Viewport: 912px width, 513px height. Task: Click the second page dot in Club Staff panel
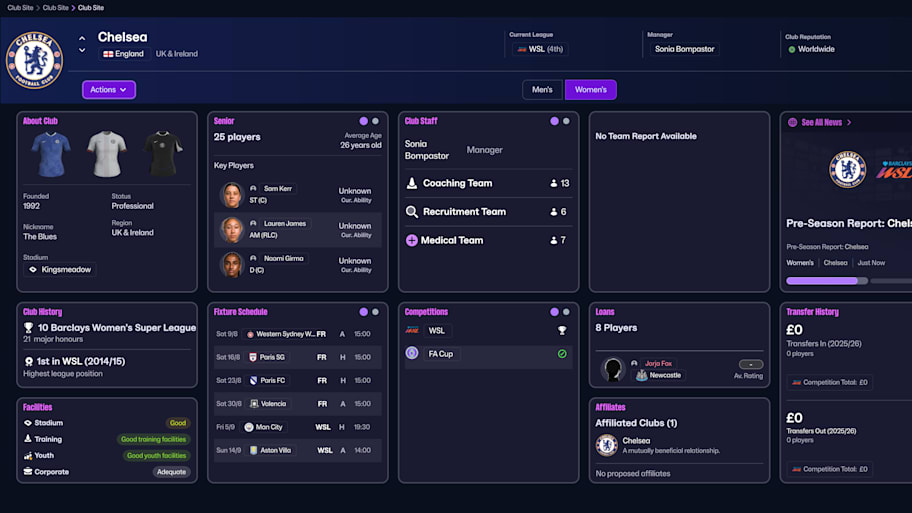[566, 121]
